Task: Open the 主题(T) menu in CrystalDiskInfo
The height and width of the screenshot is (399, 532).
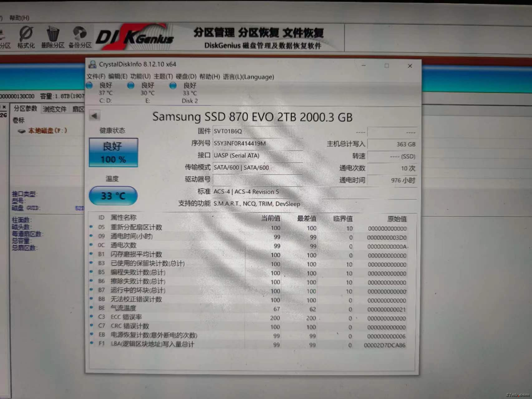Action: tap(163, 76)
